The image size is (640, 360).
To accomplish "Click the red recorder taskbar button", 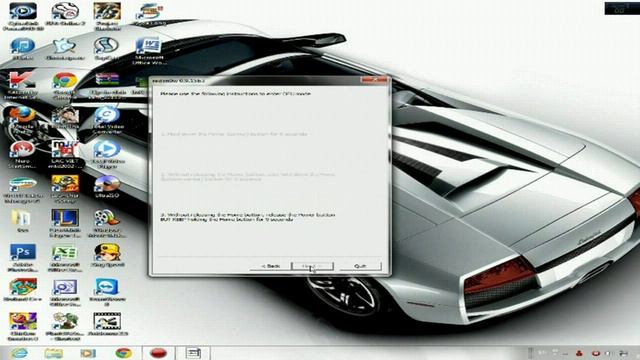I will click(x=158, y=353).
